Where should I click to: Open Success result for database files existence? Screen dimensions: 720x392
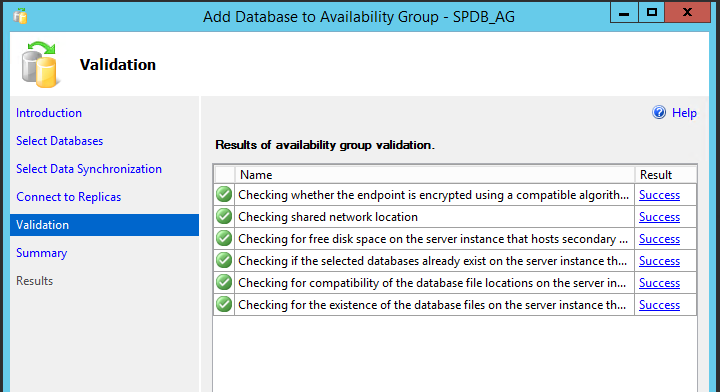click(x=659, y=305)
